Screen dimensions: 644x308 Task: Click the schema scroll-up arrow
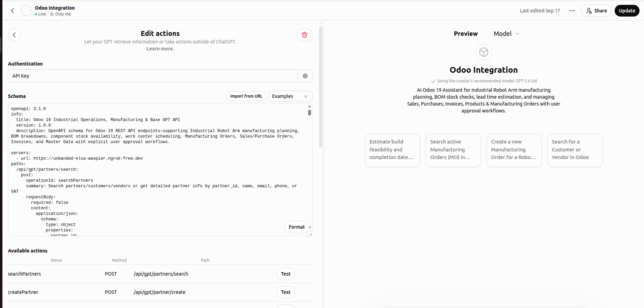(309, 106)
